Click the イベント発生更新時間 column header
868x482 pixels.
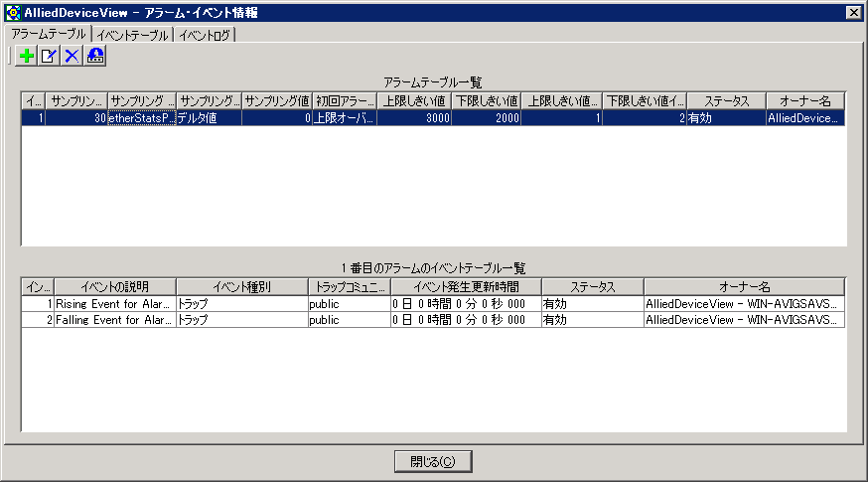point(465,286)
